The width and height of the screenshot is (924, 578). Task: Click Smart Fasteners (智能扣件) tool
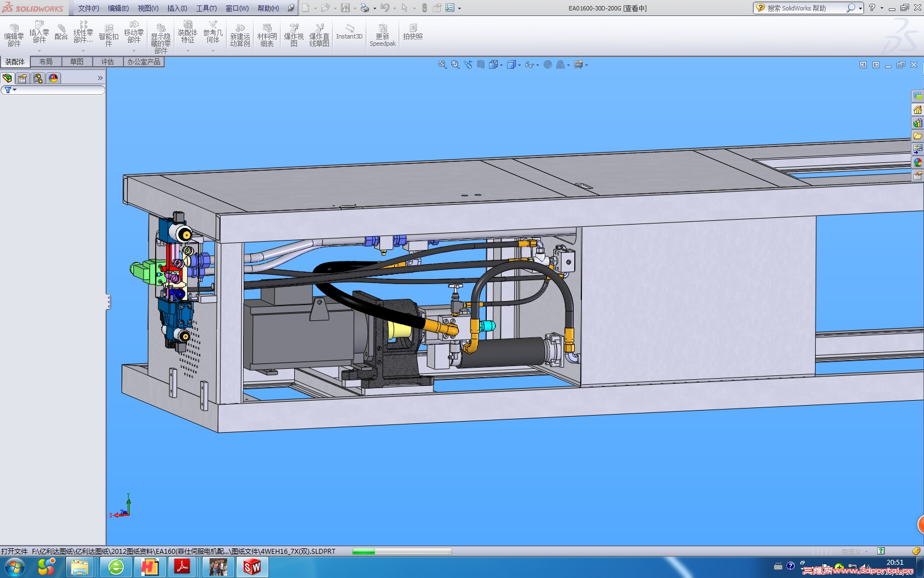coord(108,36)
